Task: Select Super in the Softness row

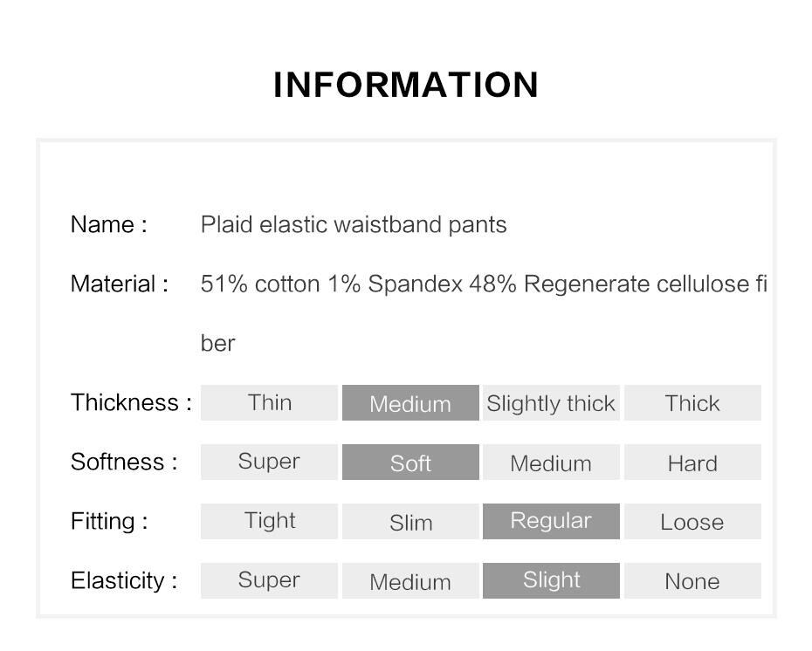Action: tap(269, 463)
